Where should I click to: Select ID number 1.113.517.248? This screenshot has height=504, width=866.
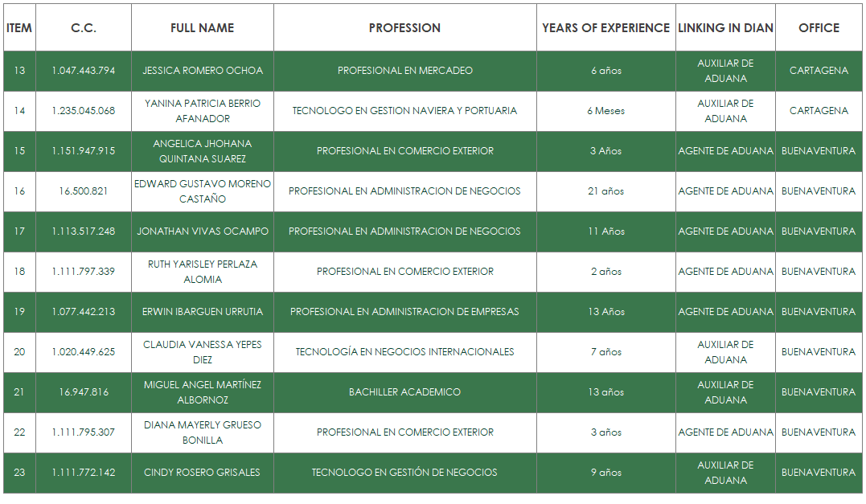[x=84, y=232]
